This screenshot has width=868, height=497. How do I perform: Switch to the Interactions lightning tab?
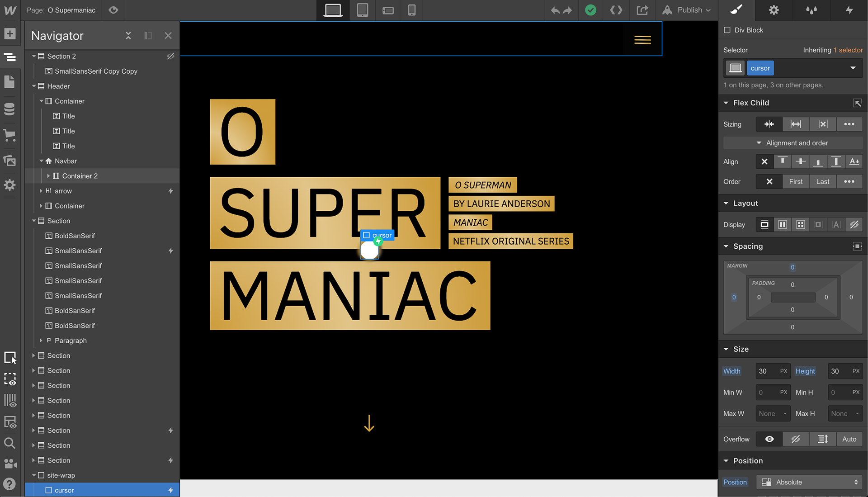click(849, 10)
